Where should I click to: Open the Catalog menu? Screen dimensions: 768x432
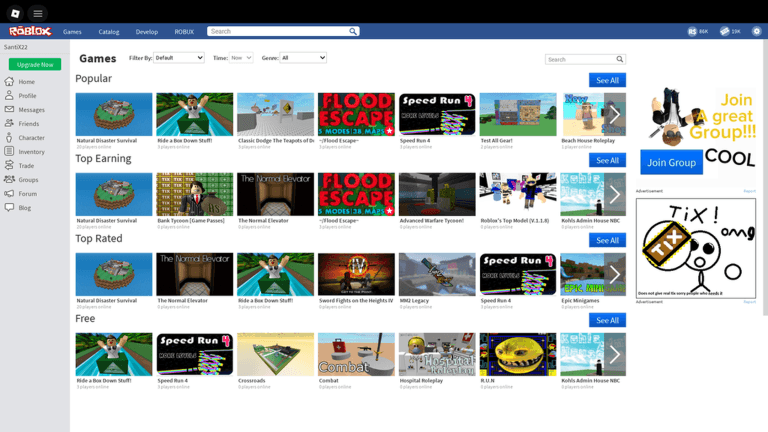109,31
